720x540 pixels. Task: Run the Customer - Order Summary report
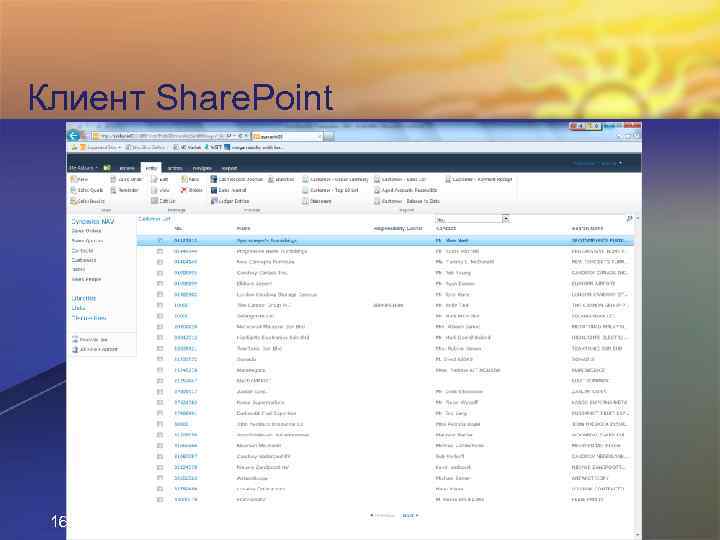click(x=335, y=179)
